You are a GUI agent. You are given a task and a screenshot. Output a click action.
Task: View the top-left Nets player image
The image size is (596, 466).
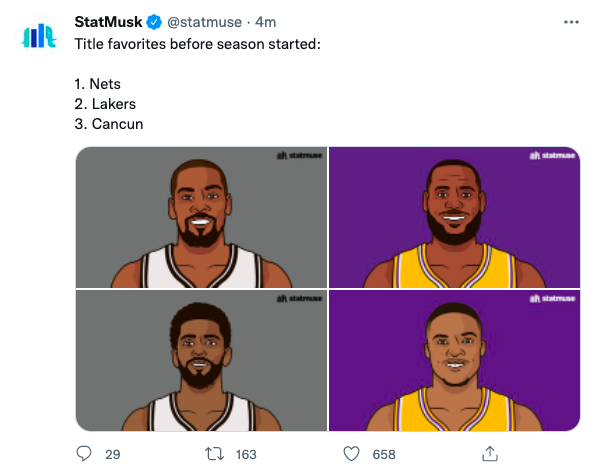[x=201, y=217]
